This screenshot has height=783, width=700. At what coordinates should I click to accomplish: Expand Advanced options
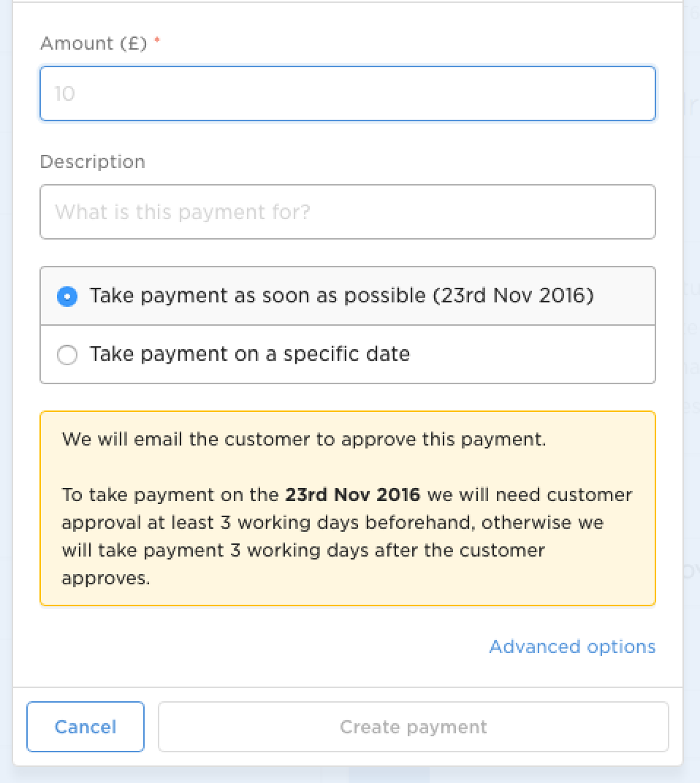tap(572, 646)
